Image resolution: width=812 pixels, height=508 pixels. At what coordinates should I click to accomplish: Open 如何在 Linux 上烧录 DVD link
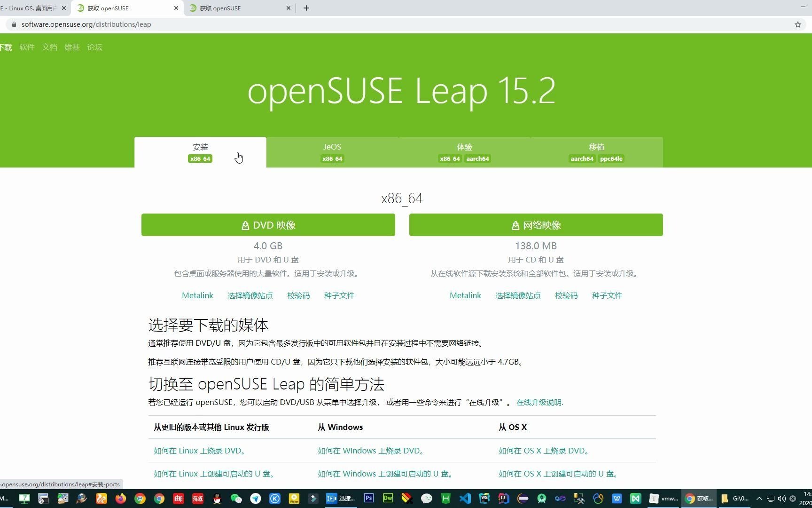point(200,451)
